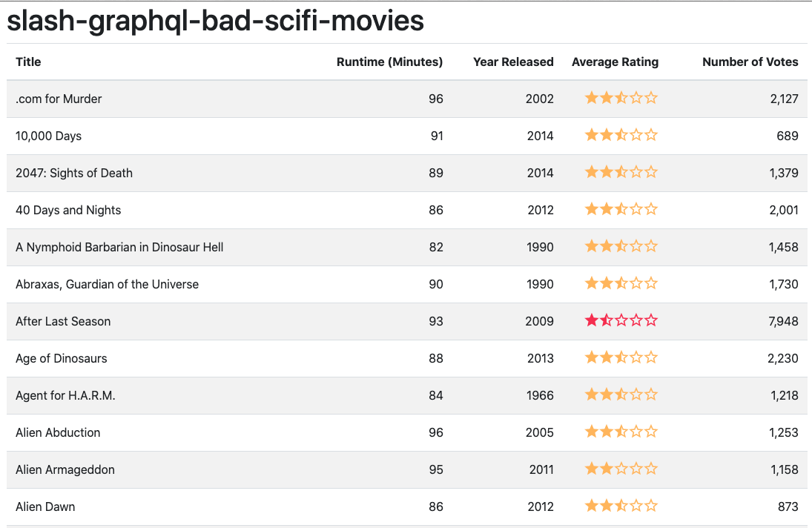Sort by Average Rating column header
Viewport: 812px width, 528px height.
615,62
